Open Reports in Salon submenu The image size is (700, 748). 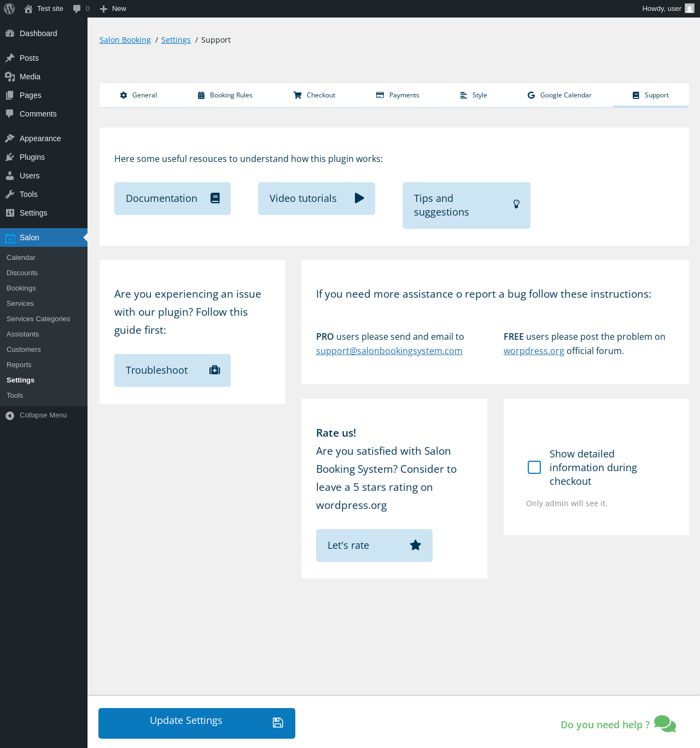coord(19,365)
